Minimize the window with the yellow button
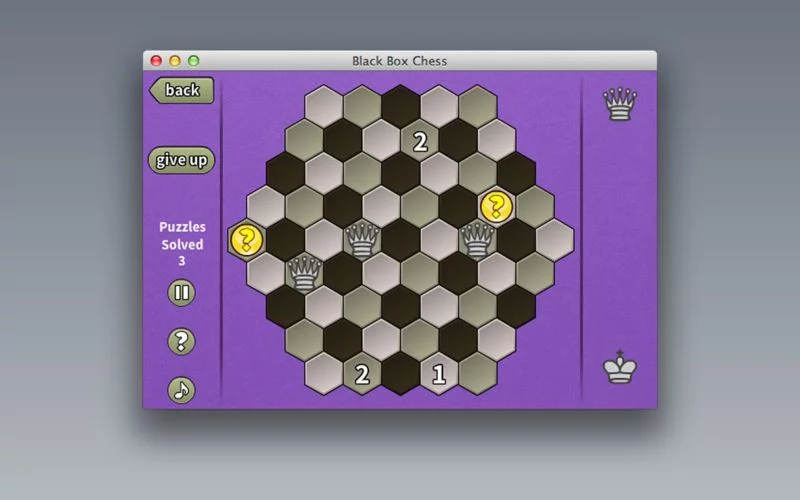Image resolution: width=800 pixels, height=500 pixels. (175, 61)
